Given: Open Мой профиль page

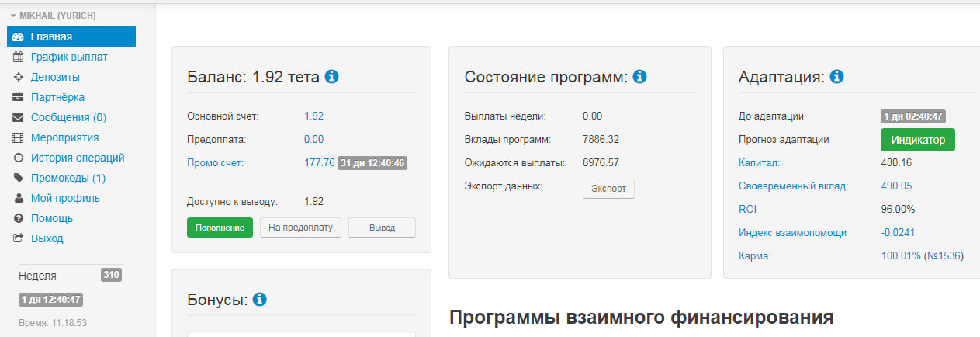Looking at the screenshot, I should [x=65, y=198].
